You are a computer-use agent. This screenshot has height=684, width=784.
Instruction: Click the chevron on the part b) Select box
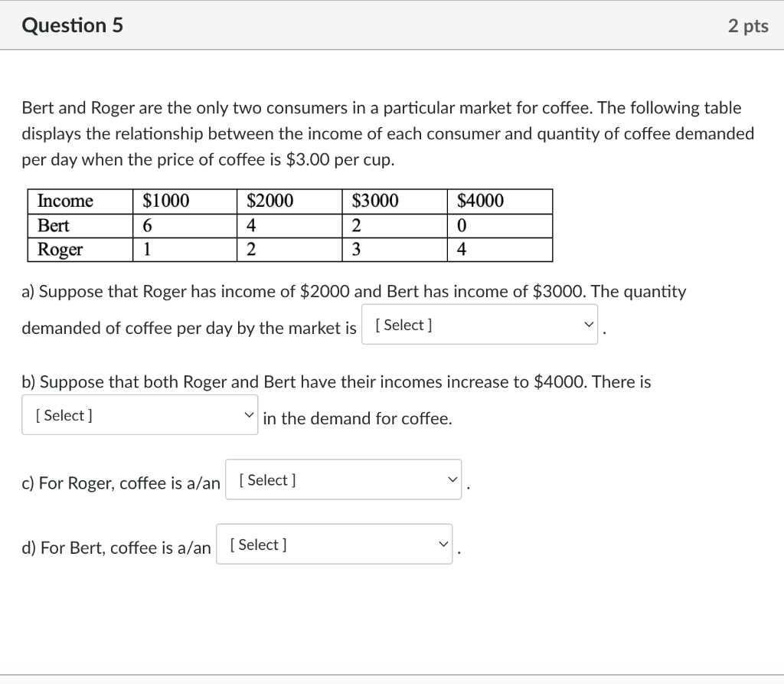tap(248, 414)
